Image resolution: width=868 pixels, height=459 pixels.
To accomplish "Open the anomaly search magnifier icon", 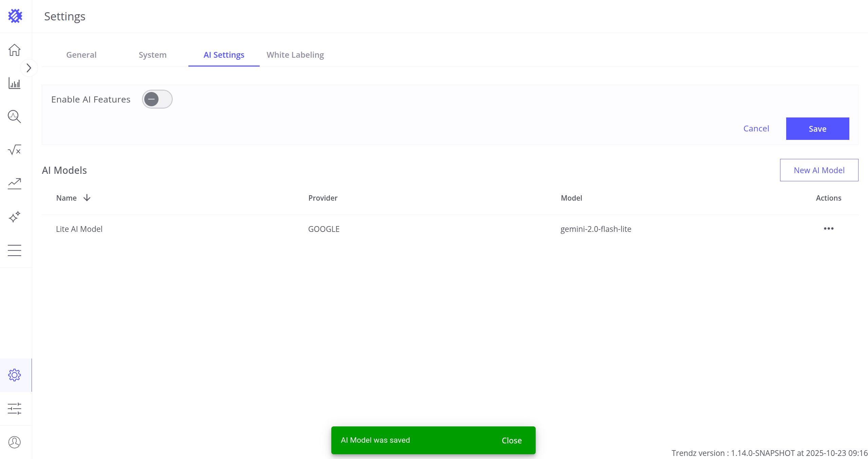I will click(14, 116).
